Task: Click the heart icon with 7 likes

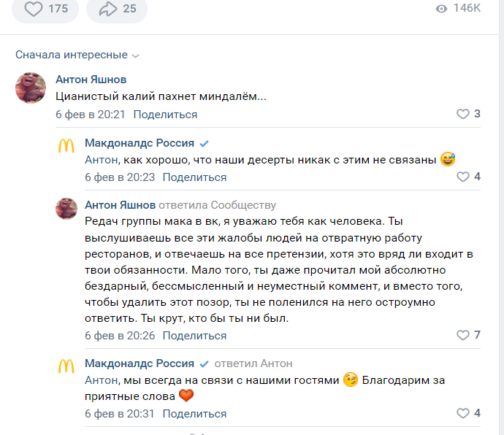Action: pyautogui.click(x=462, y=335)
